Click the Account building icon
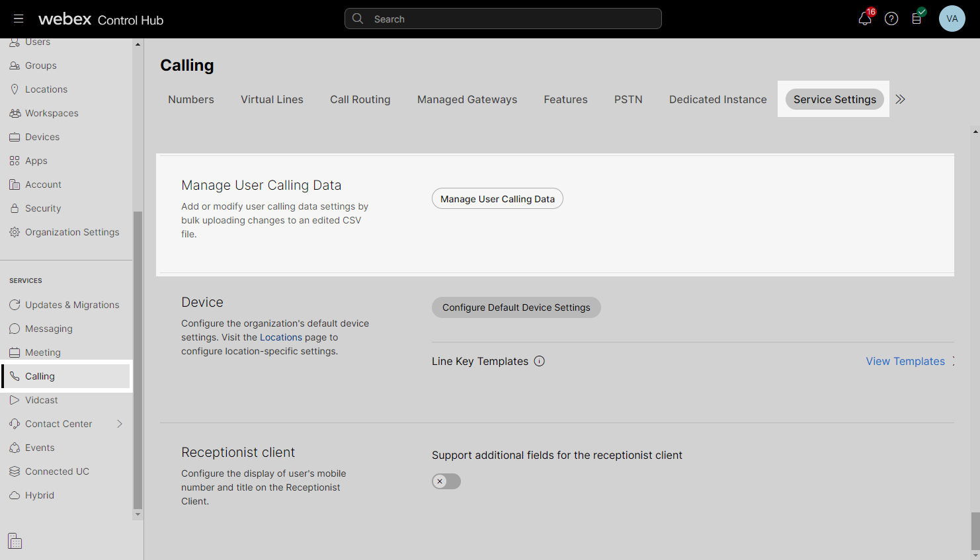The width and height of the screenshot is (980, 560). (15, 184)
